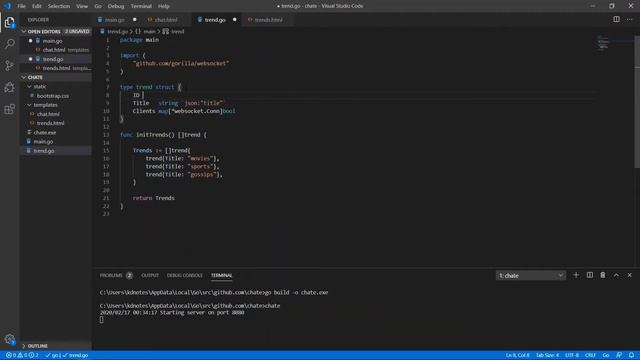Open the Manage gear icon
This screenshot has height=360, width=640.
(x=9, y=339)
